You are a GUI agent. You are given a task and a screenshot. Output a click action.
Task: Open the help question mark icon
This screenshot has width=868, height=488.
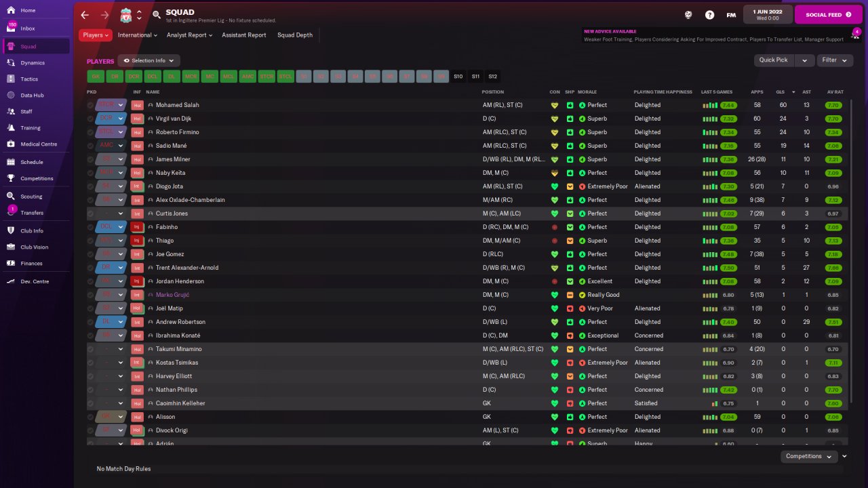pos(709,14)
